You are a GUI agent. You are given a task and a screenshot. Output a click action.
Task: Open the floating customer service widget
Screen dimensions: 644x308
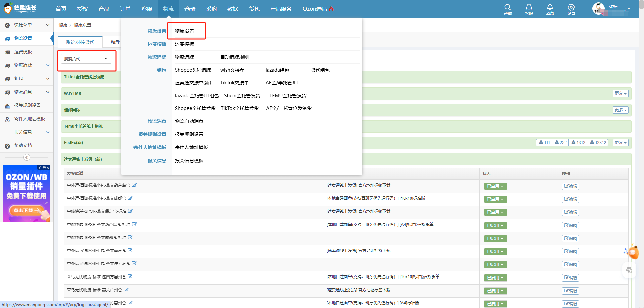[x=629, y=270]
